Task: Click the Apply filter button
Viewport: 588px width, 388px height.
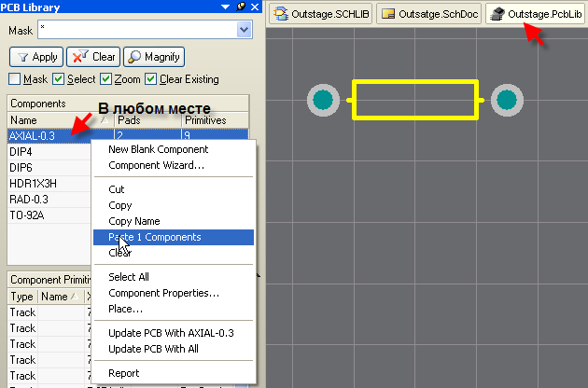Action: click(x=35, y=57)
